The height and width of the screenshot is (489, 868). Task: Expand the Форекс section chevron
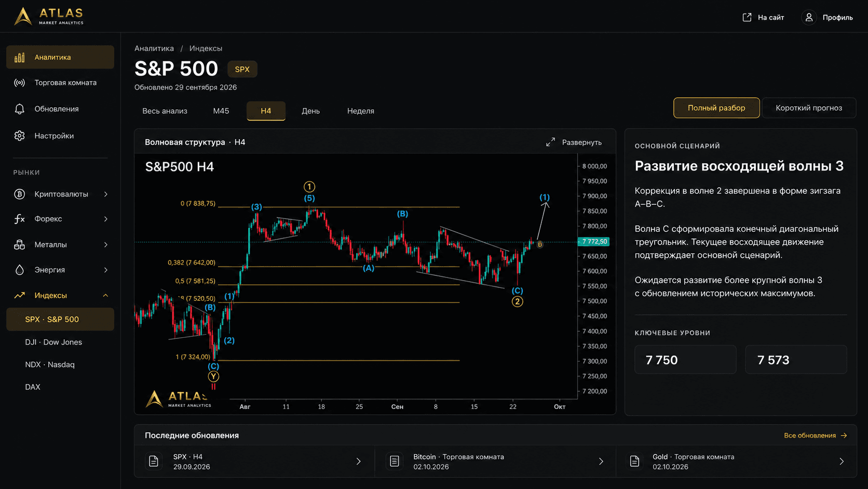pyautogui.click(x=106, y=219)
